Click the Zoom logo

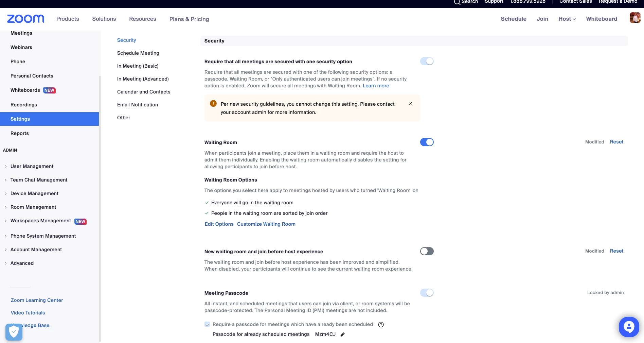26,19
